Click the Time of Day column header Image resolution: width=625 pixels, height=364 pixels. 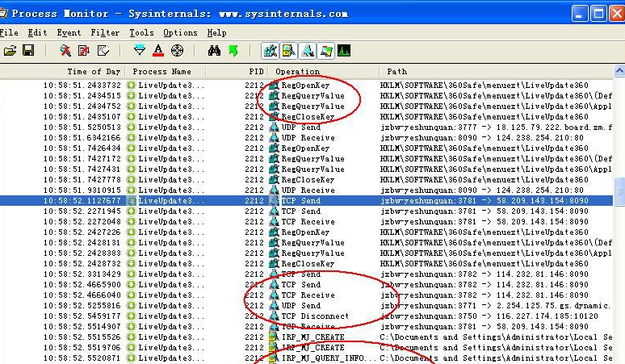pyautogui.click(x=62, y=72)
